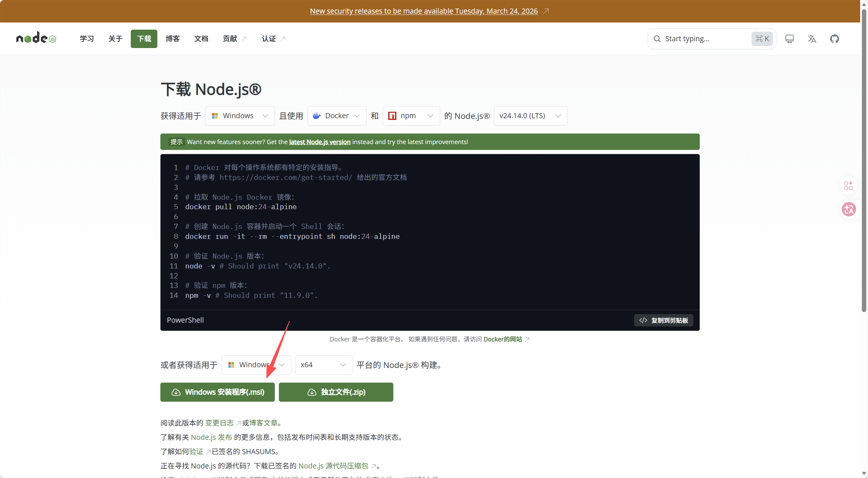Viewport: 868px width, 478px height.
Task: Go to the 博客 navigation item
Action: point(173,39)
